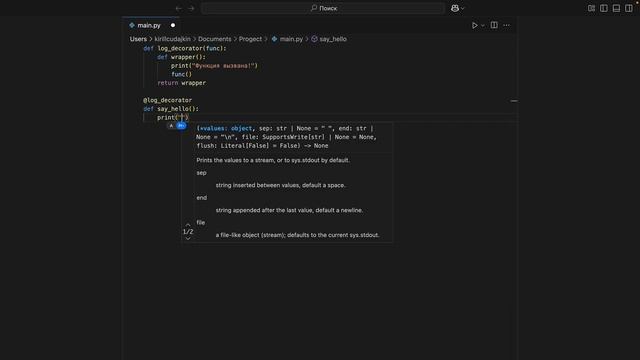Click the 'Prints the values to a stream' text

pos(273,160)
